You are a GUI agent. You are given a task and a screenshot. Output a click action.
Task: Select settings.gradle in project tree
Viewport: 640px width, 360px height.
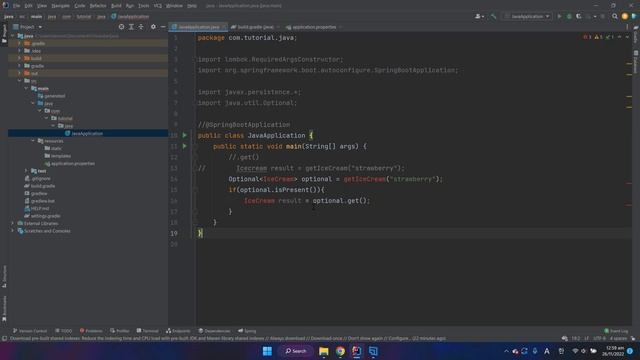click(x=42, y=216)
